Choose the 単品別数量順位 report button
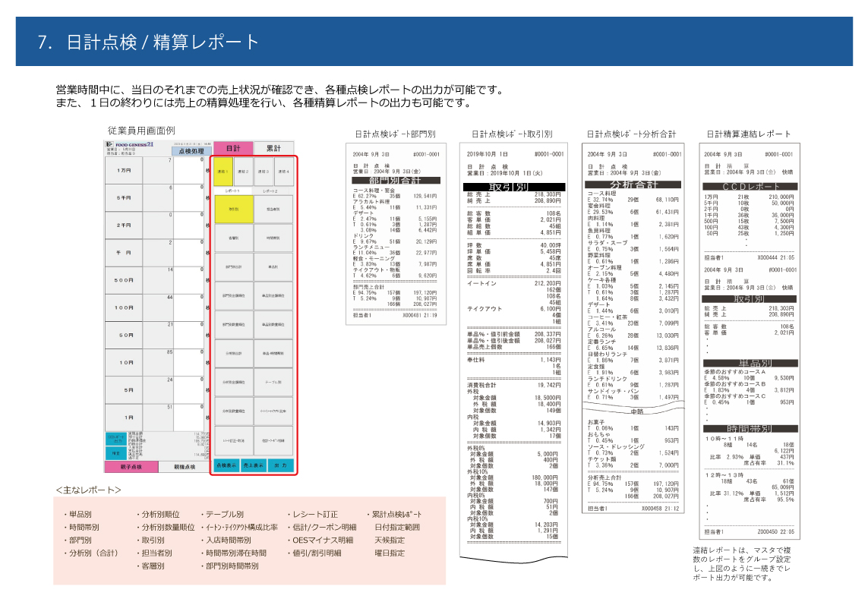 click(273, 324)
